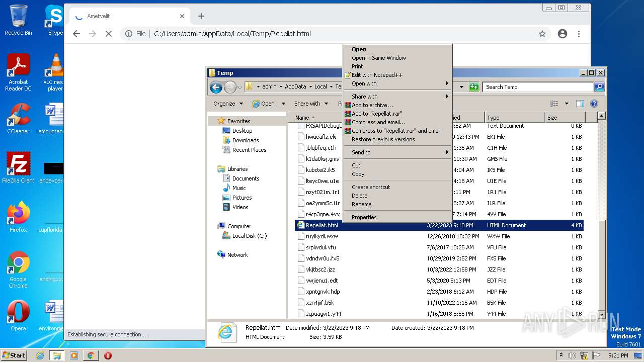Expand the Send to submenu

397,152
